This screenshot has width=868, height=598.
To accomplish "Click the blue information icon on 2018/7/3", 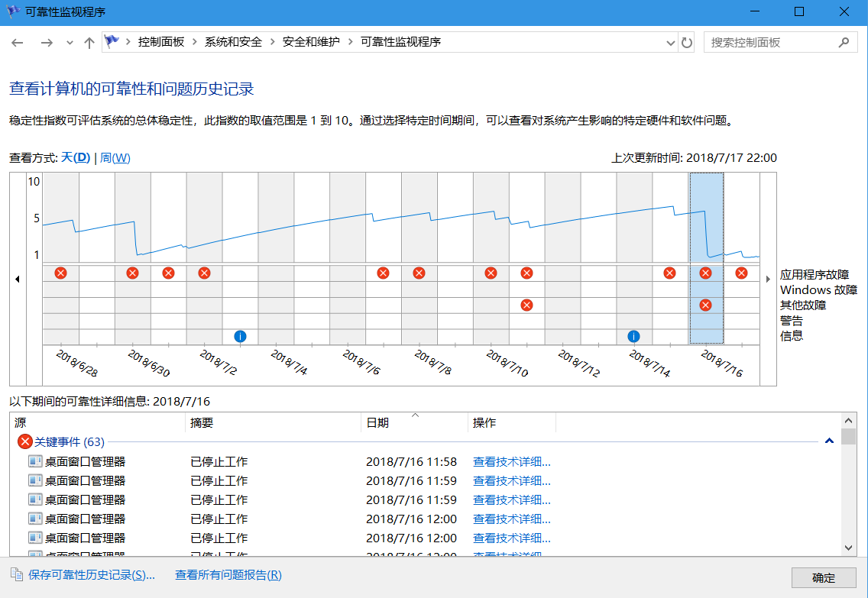I will (240, 336).
